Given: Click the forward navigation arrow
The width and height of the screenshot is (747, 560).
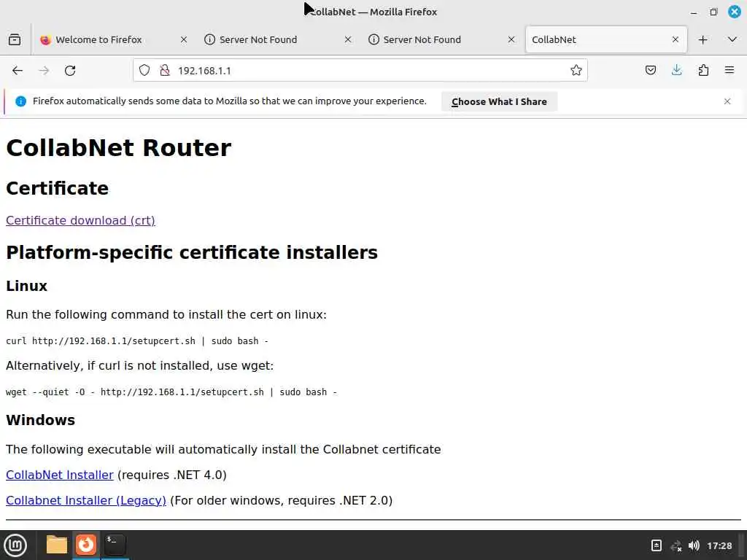Looking at the screenshot, I should 44,71.
